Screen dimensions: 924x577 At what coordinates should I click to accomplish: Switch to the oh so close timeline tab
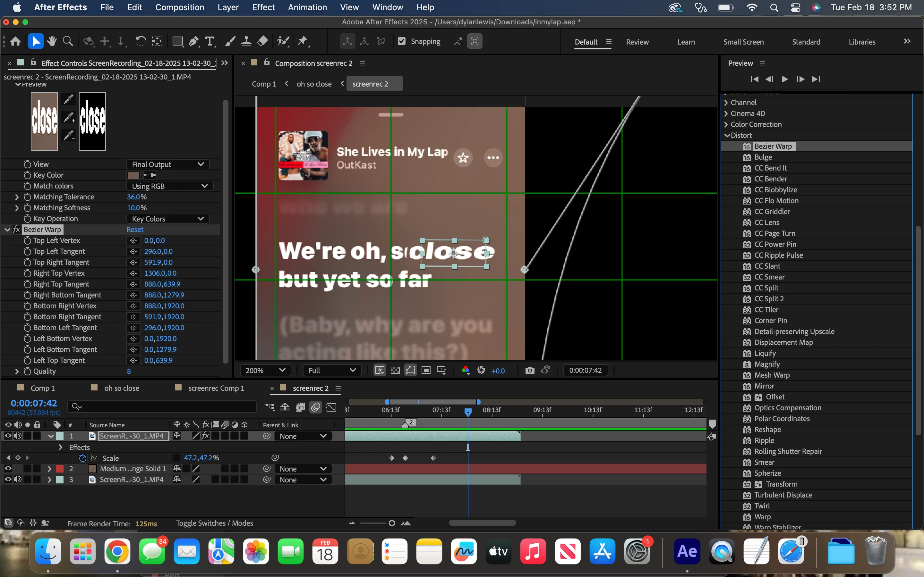[x=121, y=388]
